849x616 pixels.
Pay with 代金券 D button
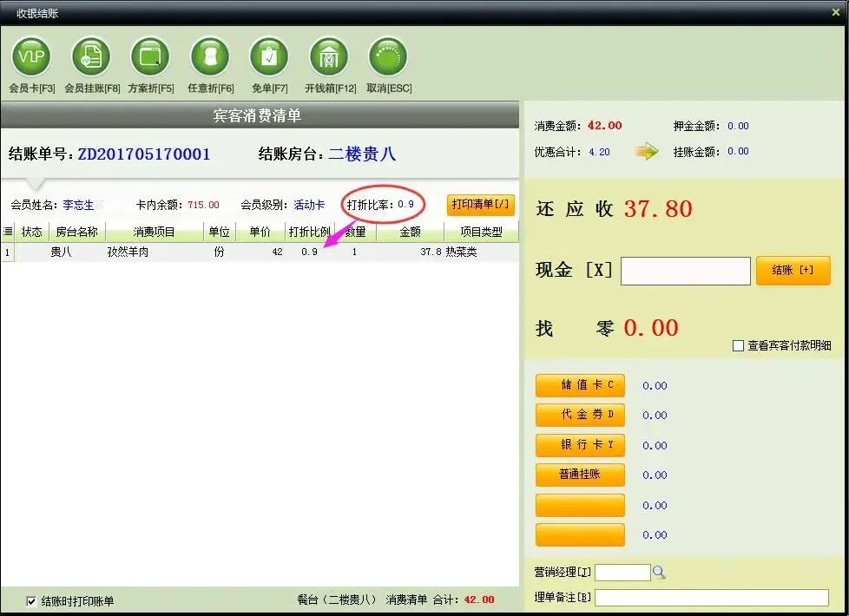[x=580, y=415]
